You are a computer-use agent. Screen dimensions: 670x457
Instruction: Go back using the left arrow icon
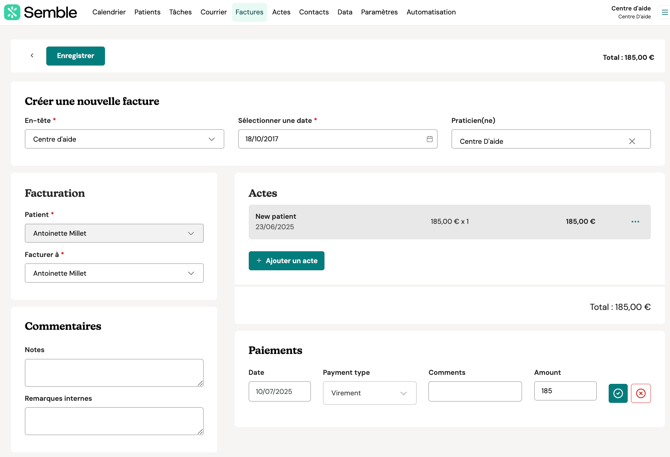tap(32, 56)
